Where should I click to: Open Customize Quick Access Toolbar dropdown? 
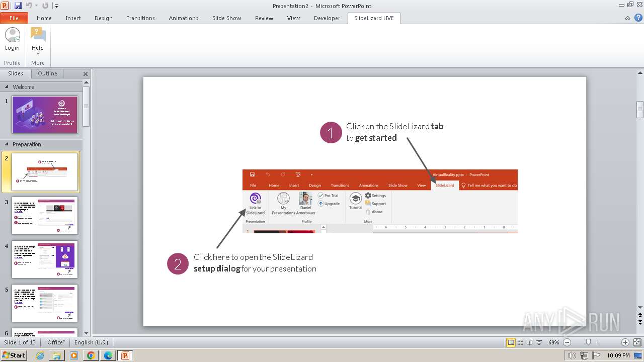(57, 6)
